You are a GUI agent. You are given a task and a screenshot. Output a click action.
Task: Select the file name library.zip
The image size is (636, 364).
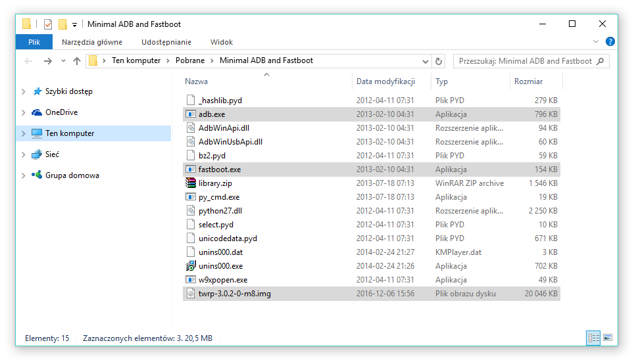coord(215,183)
